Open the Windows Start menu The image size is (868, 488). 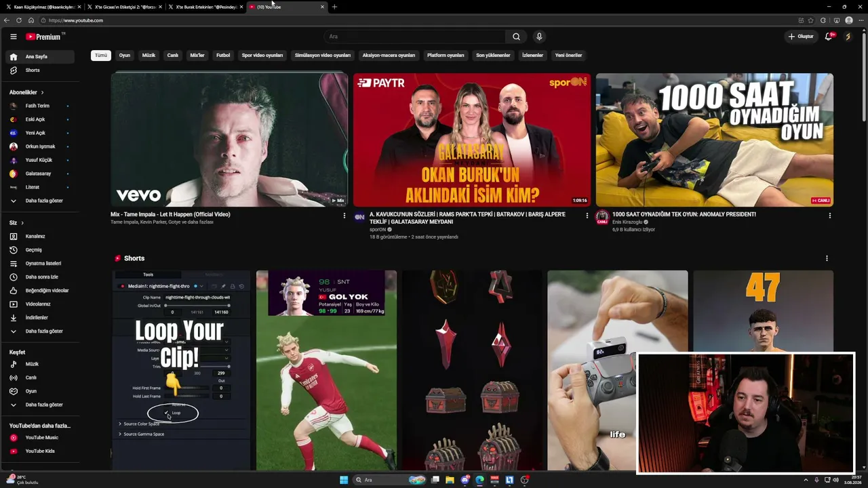point(344,480)
